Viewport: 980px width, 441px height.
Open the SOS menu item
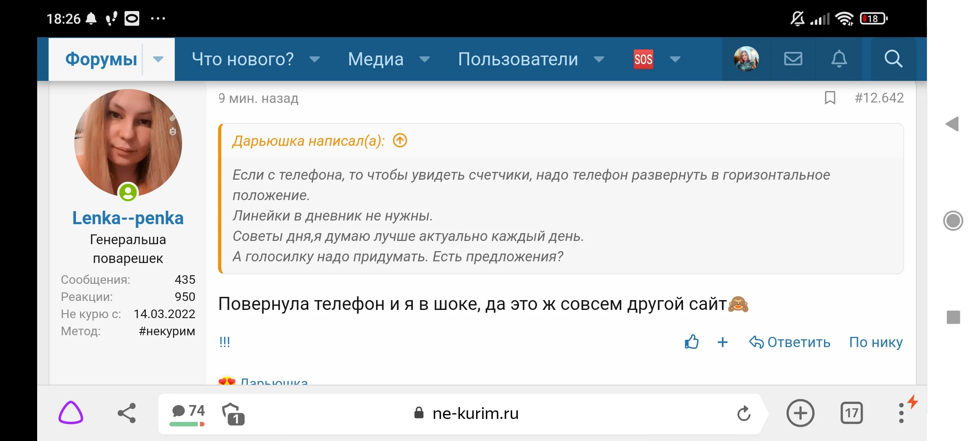click(643, 59)
